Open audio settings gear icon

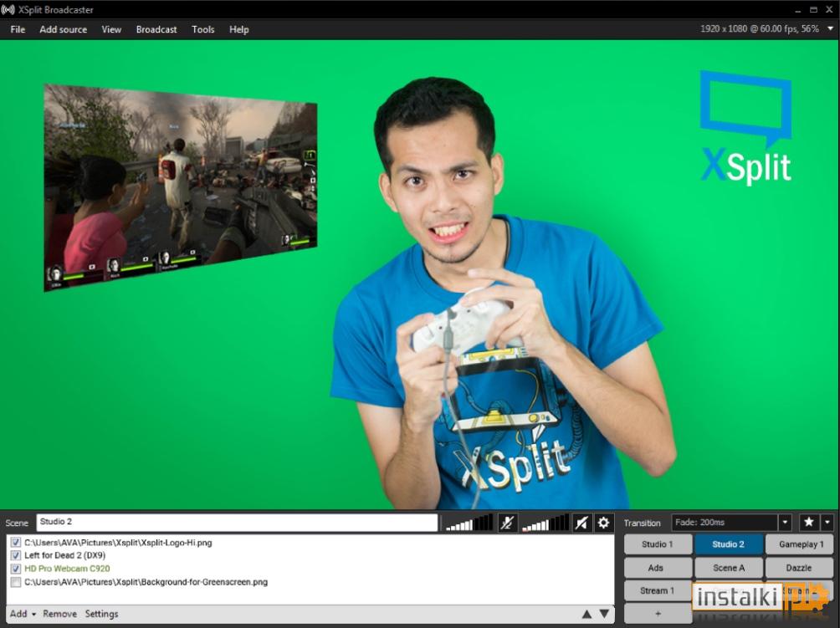point(603,523)
